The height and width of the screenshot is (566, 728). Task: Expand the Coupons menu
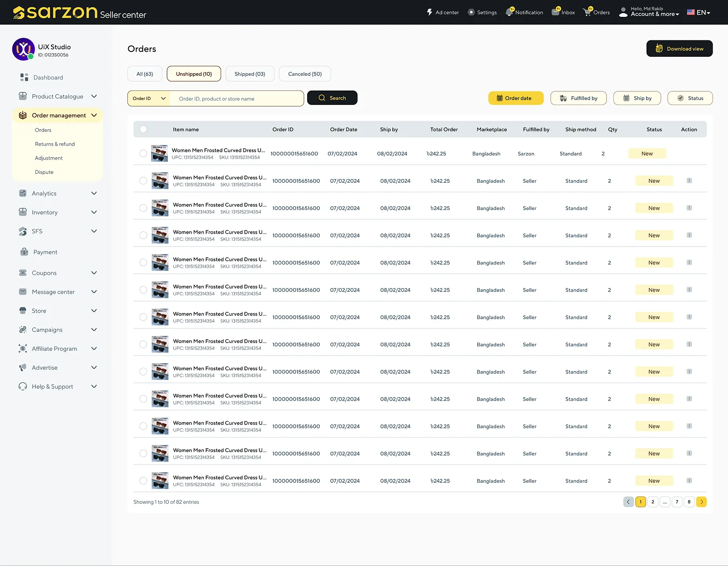pyautogui.click(x=94, y=273)
